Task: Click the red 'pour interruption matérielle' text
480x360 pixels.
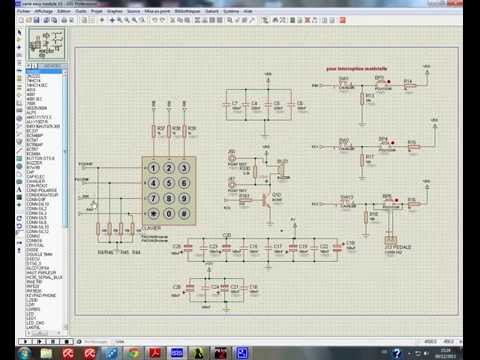Action: coord(356,69)
